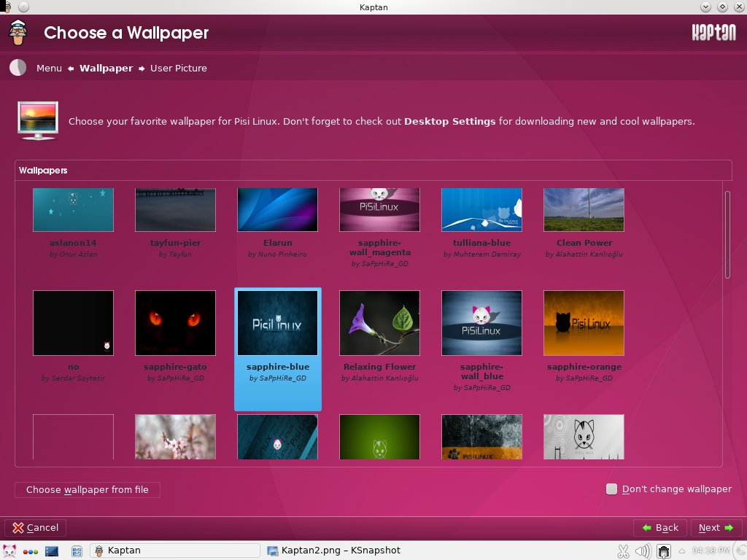This screenshot has width=747, height=560.
Task: Click the three colored dots activity icon
Action: pos(31,551)
